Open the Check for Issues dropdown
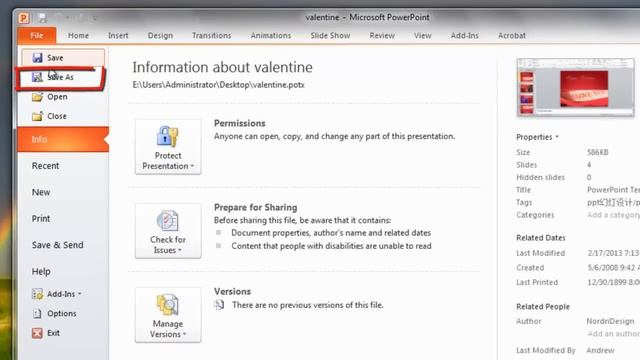The height and width of the screenshot is (360, 640). point(168,231)
